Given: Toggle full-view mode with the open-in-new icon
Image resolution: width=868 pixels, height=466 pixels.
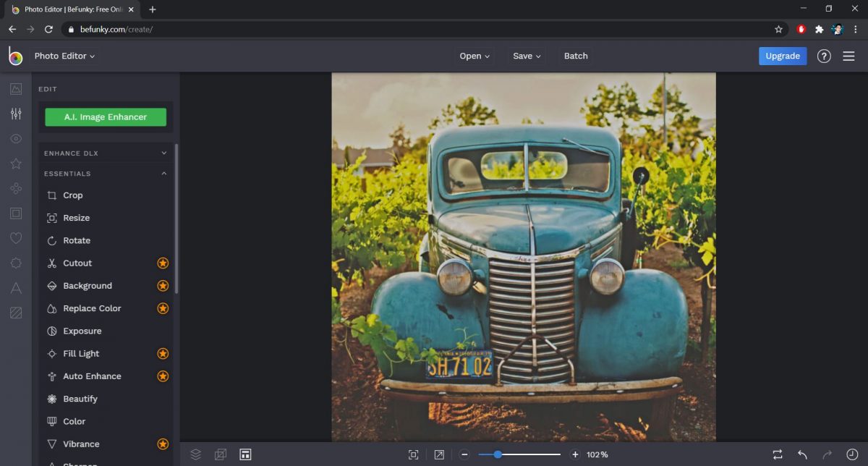Looking at the screenshot, I should pyautogui.click(x=439, y=454).
